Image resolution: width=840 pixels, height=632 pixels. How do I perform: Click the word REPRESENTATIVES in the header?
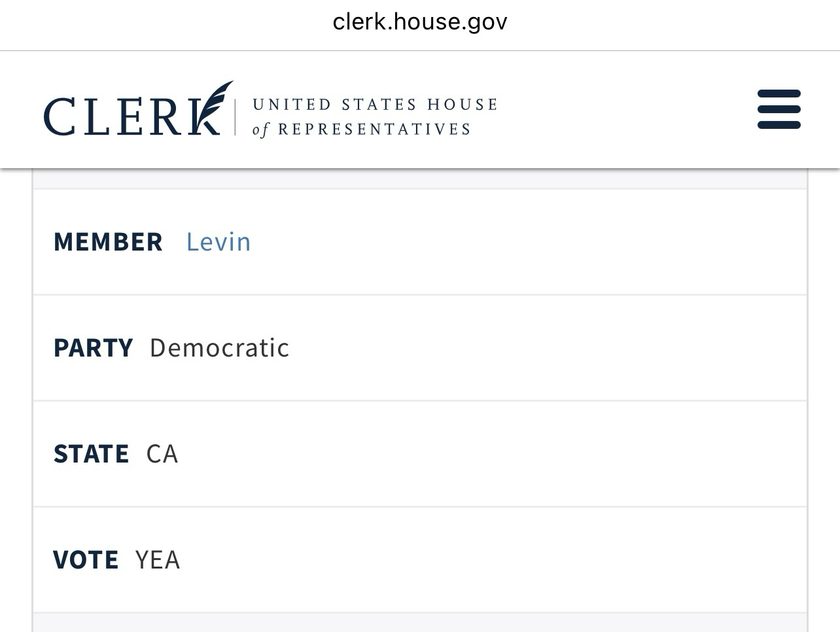[374, 130]
